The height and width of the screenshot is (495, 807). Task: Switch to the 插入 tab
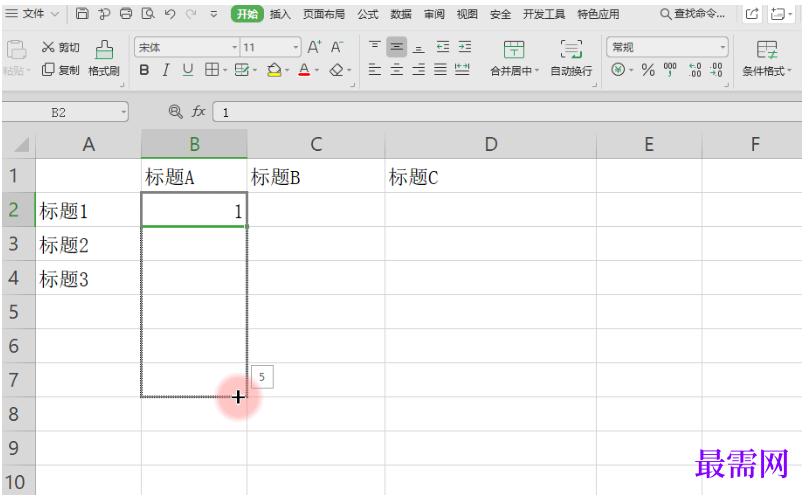280,14
